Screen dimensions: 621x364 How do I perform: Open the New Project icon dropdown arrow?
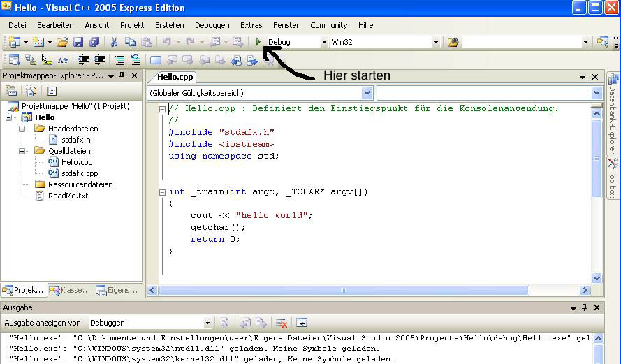[26, 42]
